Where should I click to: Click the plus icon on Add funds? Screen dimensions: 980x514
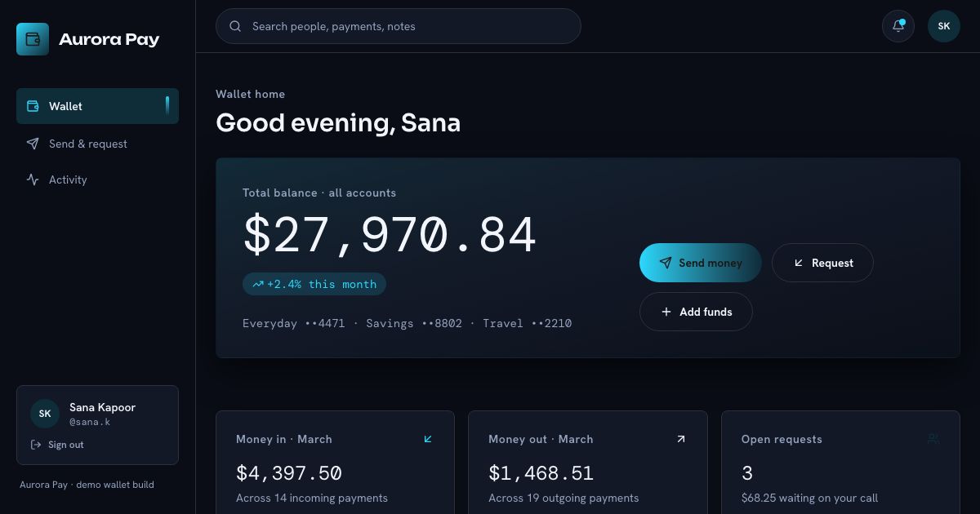pyautogui.click(x=666, y=312)
